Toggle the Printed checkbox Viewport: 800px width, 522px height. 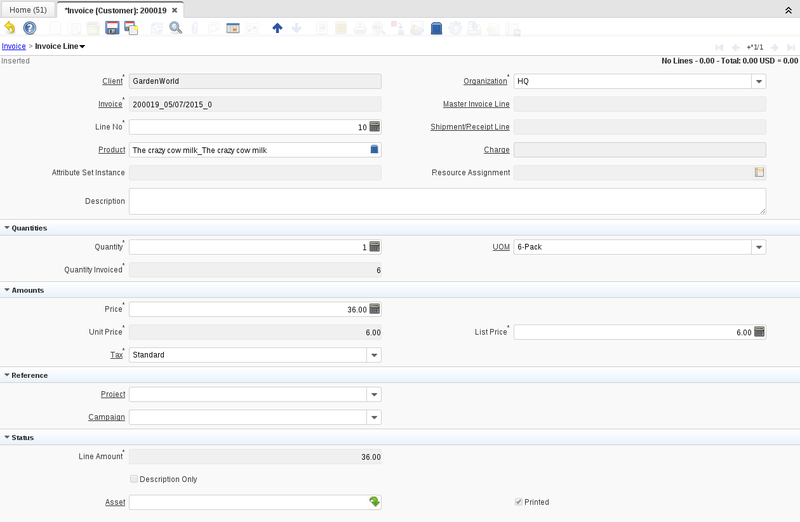[x=518, y=502]
